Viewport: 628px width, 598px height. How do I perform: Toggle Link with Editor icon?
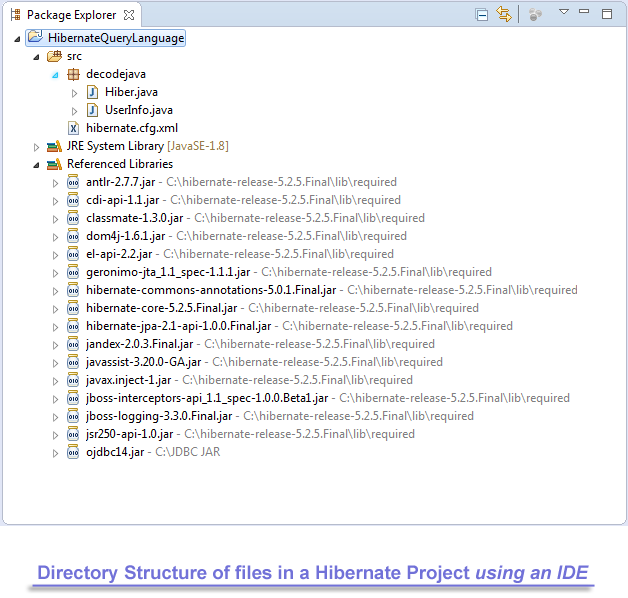(504, 15)
